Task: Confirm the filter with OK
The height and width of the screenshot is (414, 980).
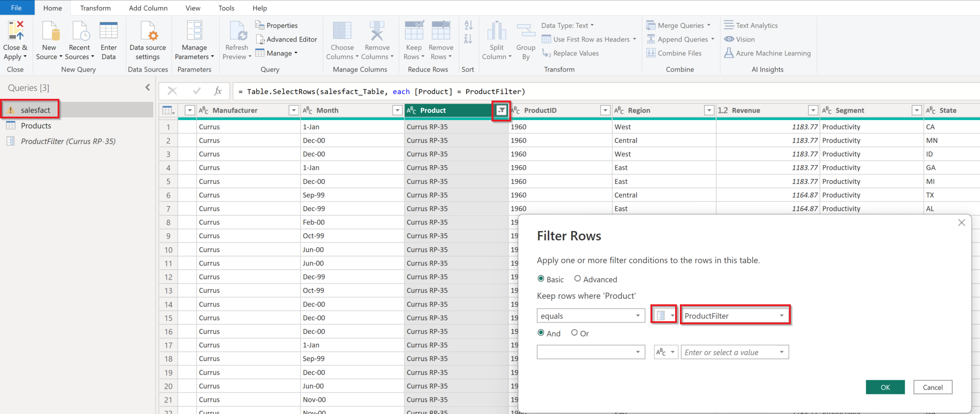Action: coord(885,387)
